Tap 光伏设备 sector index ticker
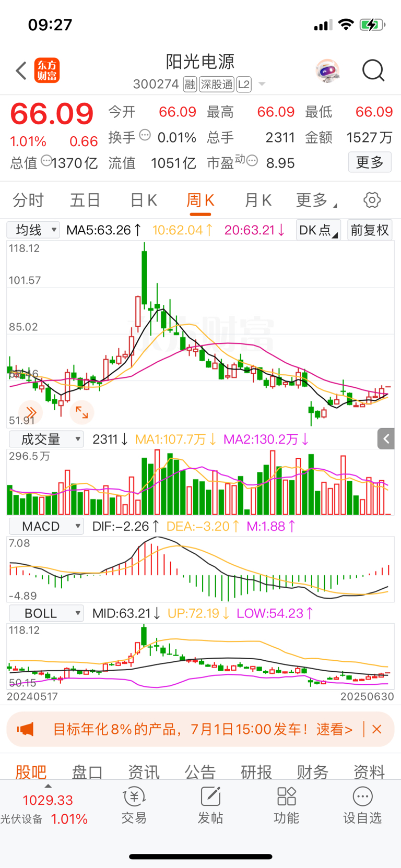Screen dimensions: 401x868 (x=44, y=810)
